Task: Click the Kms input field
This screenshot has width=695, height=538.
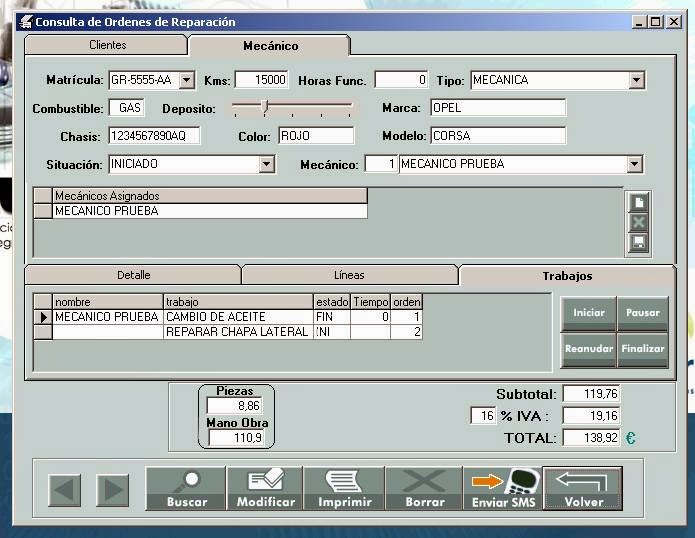Action: 262,80
